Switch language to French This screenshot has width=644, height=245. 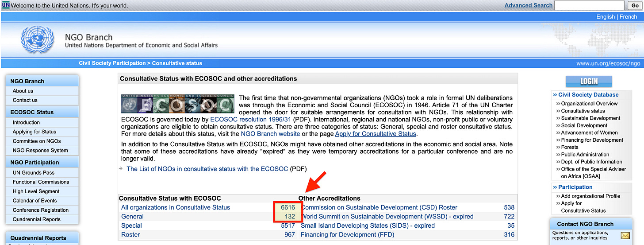click(628, 17)
